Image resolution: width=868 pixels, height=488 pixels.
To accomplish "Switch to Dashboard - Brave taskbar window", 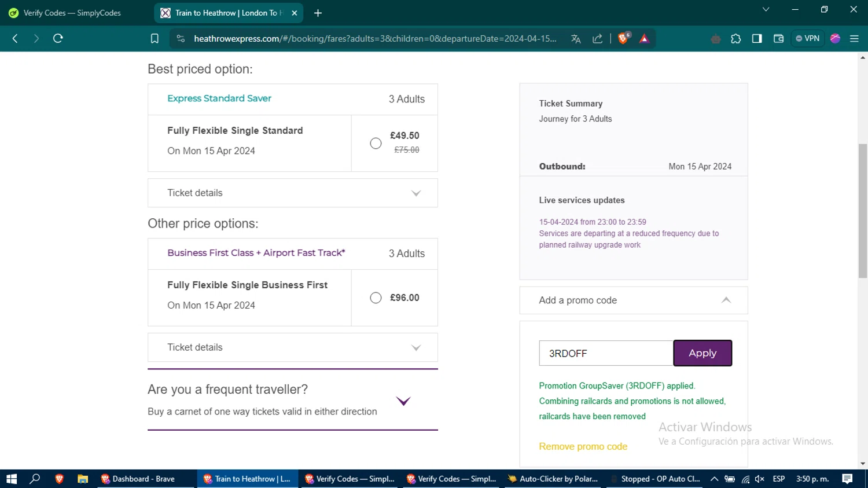I will pyautogui.click(x=145, y=479).
